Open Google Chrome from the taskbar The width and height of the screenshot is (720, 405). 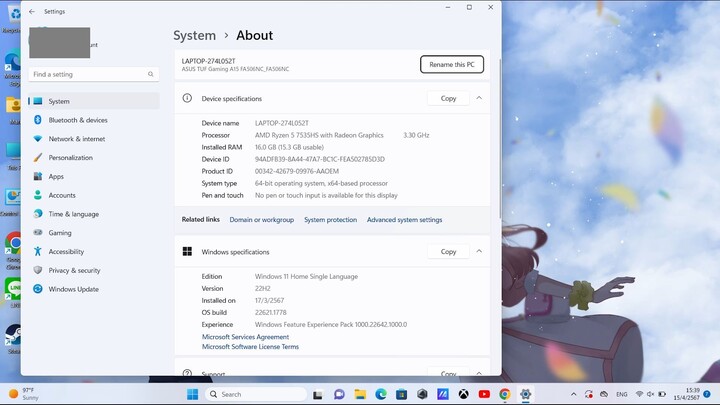[x=505, y=394]
